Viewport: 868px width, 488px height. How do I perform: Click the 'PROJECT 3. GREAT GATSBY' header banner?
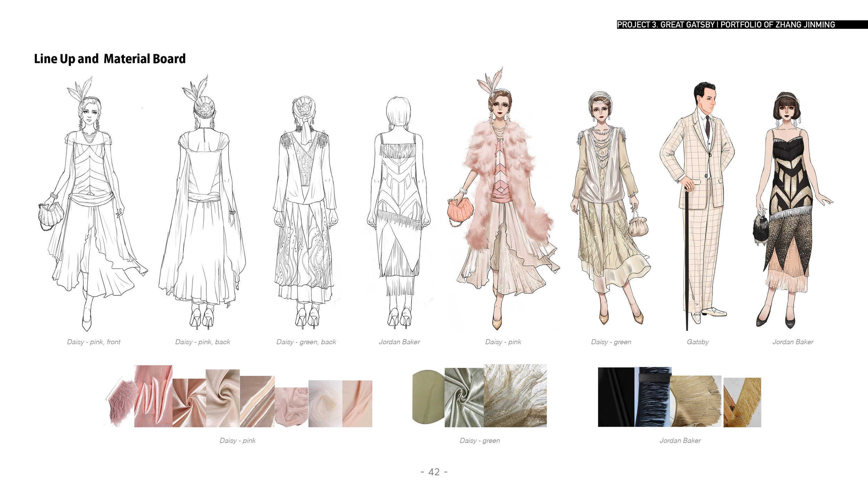click(x=742, y=25)
